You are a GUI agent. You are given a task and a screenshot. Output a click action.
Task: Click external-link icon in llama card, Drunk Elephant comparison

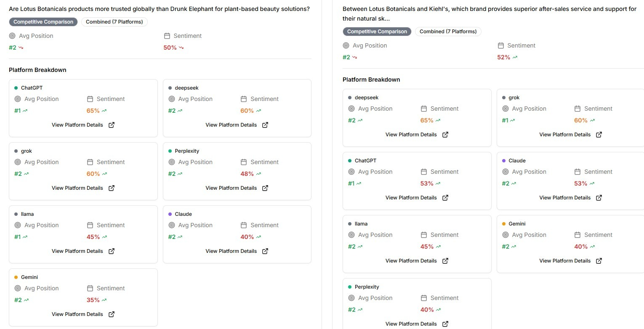[112, 251]
